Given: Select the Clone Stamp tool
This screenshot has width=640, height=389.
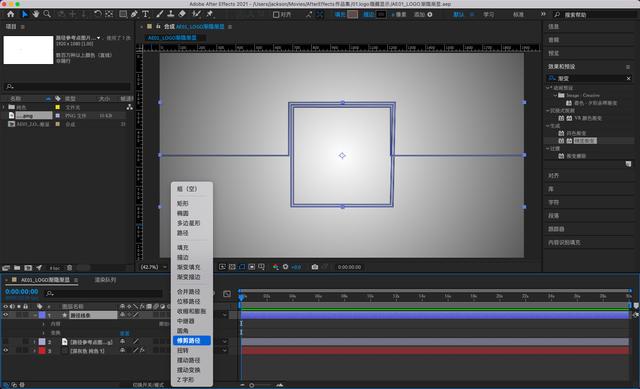Looking at the screenshot, I should click(171, 14).
